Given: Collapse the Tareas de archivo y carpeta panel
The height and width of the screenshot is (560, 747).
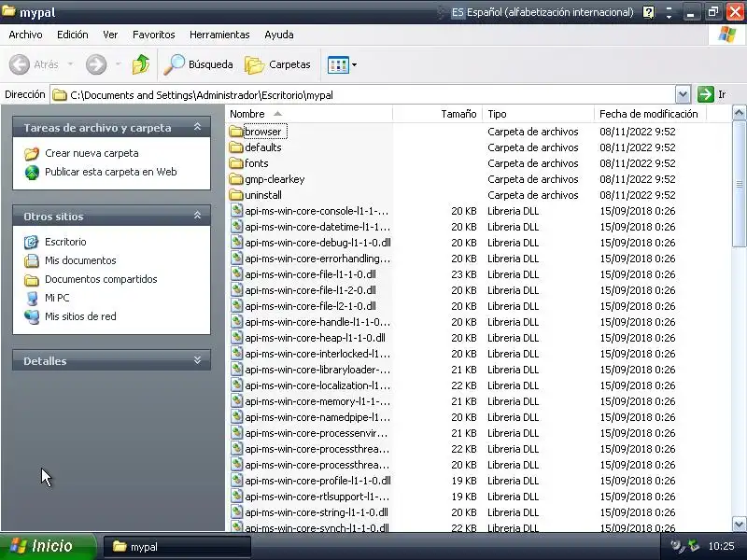Looking at the screenshot, I should click(197, 127).
